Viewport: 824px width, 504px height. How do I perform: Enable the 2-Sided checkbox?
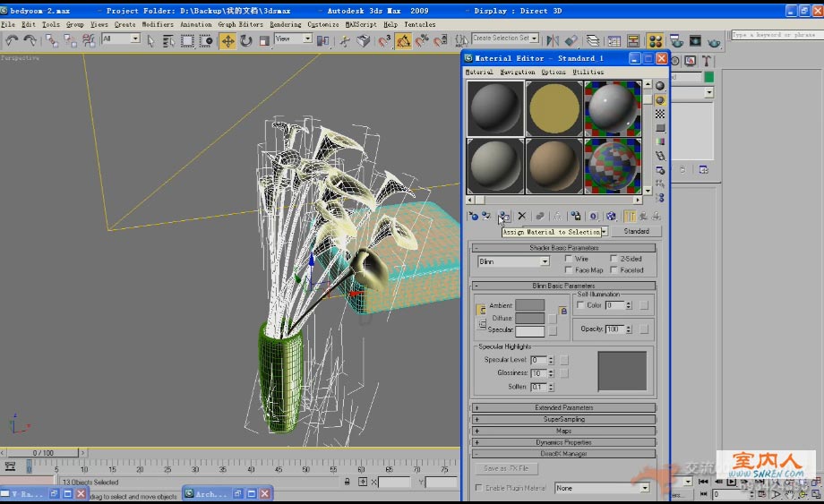pyautogui.click(x=614, y=259)
